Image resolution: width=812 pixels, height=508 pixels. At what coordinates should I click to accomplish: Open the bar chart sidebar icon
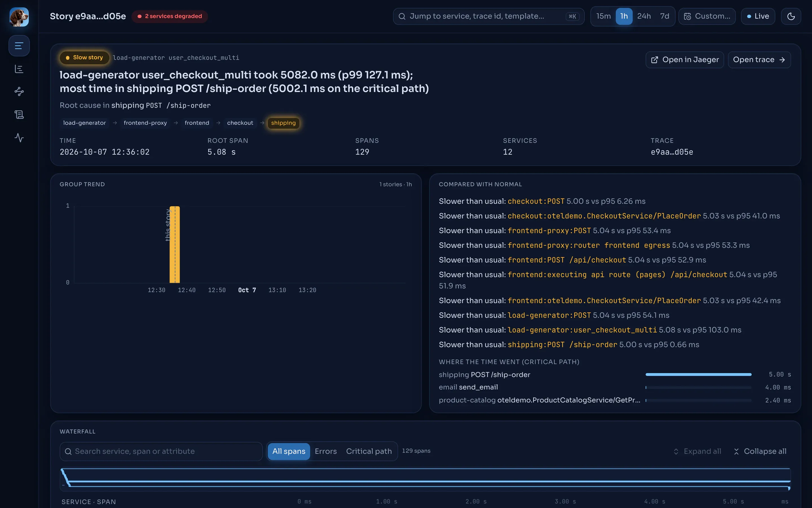[19, 69]
